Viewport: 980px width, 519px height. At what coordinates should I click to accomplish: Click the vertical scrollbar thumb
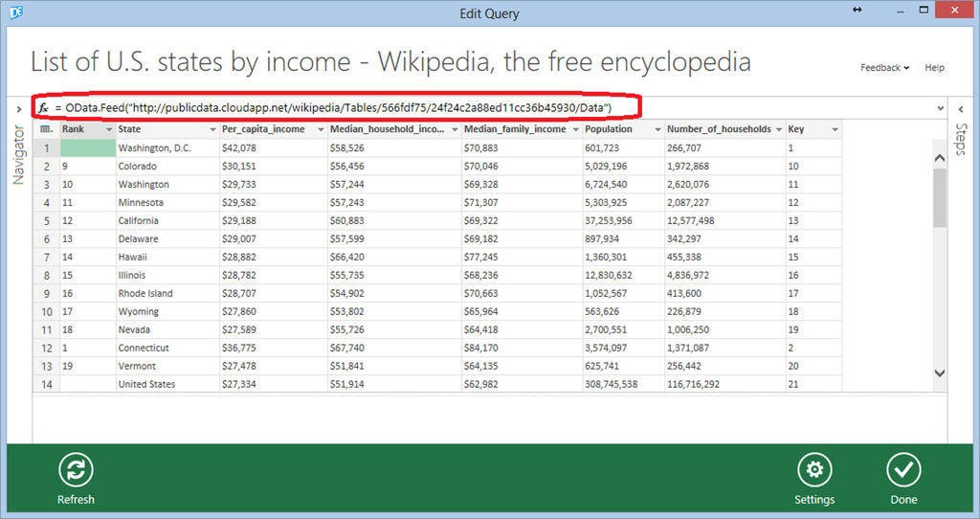point(940,197)
